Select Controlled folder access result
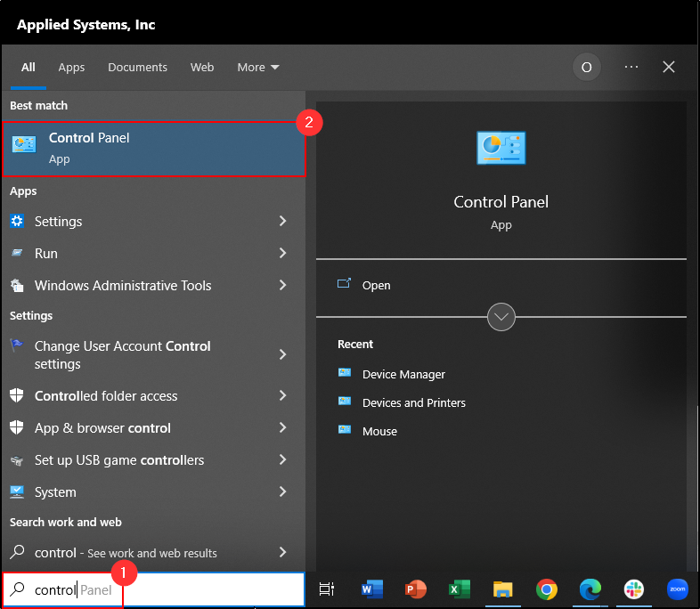The height and width of the screenshot is (609, 700). (154, 395)
